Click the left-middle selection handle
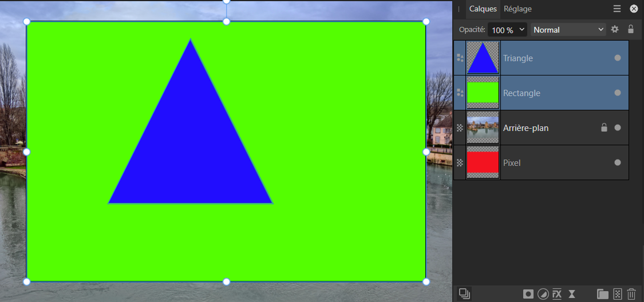The width and height of the screenshot is (644, 302). coord(27,152)
